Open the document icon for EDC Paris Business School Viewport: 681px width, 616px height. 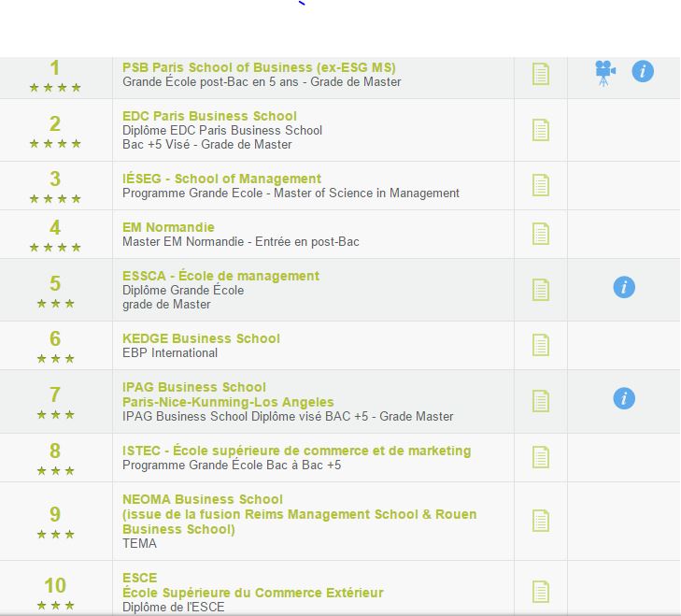click(x=541, y=130)
